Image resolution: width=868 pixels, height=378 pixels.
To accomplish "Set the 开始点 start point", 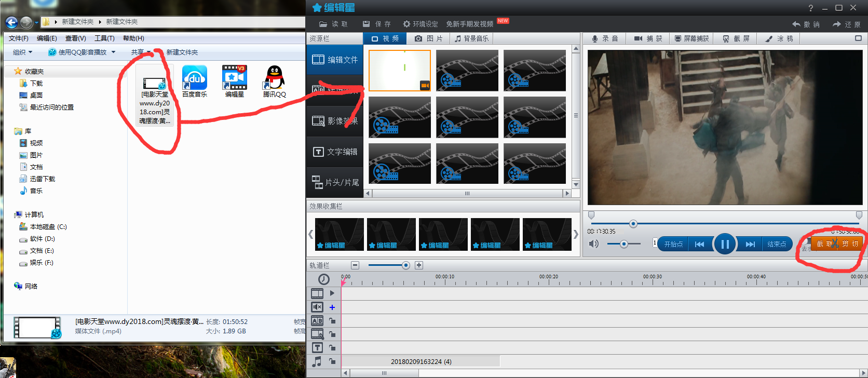I will coord(673,244).
